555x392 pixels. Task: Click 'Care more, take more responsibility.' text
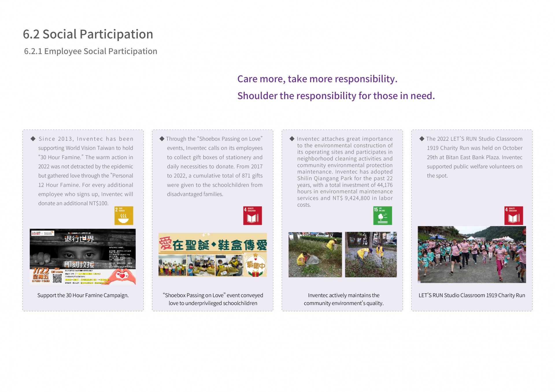[x=317, y=79]
